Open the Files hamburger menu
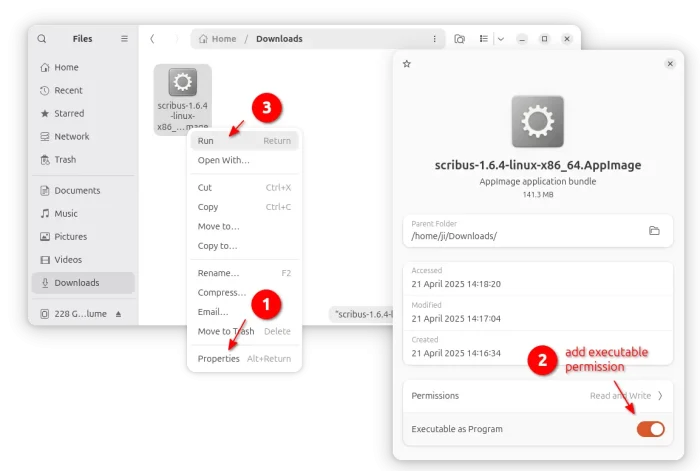 (124, 39)
